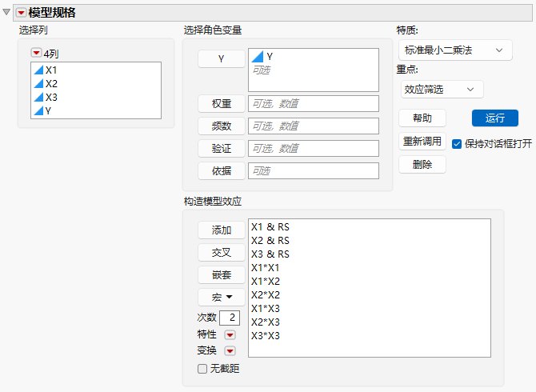Collapse the 模型规格 outline with gray triangle
Viewport: 536px width, 392px height.
point(6,12)
